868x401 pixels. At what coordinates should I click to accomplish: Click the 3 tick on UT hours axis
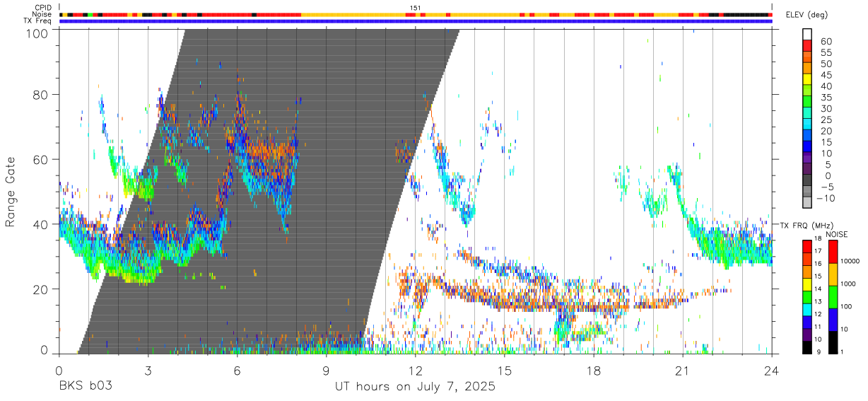[148, 370]
